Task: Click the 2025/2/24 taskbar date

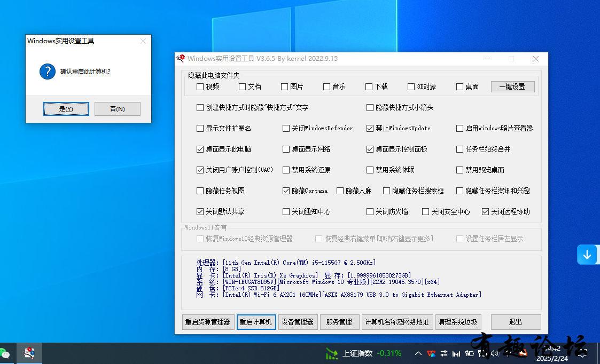Action: [x=552, y=358]
